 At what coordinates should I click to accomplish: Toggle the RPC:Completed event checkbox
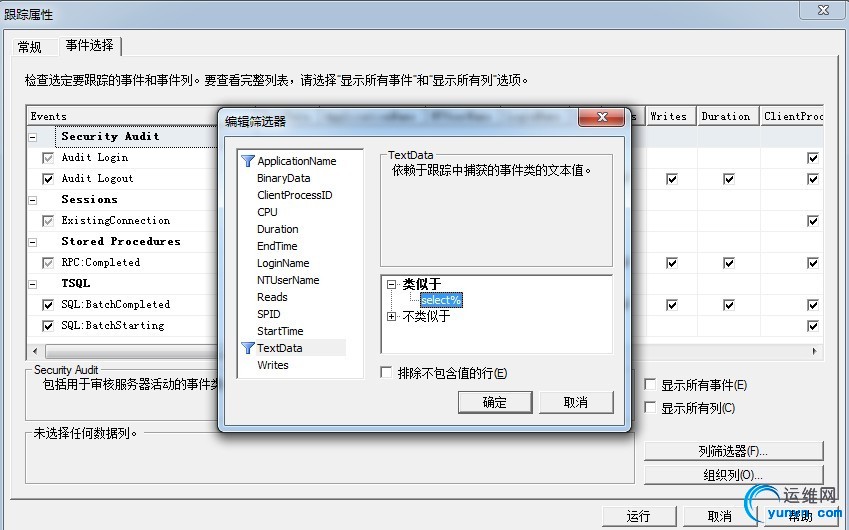[48, 263]
